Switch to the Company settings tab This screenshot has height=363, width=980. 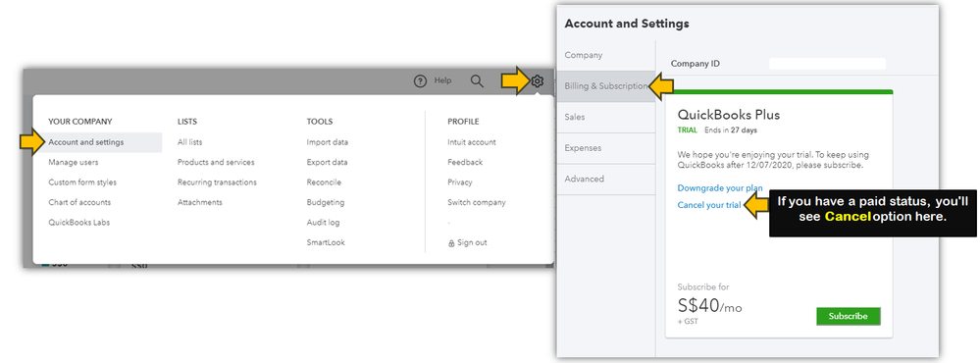click(x=605, y=55)
